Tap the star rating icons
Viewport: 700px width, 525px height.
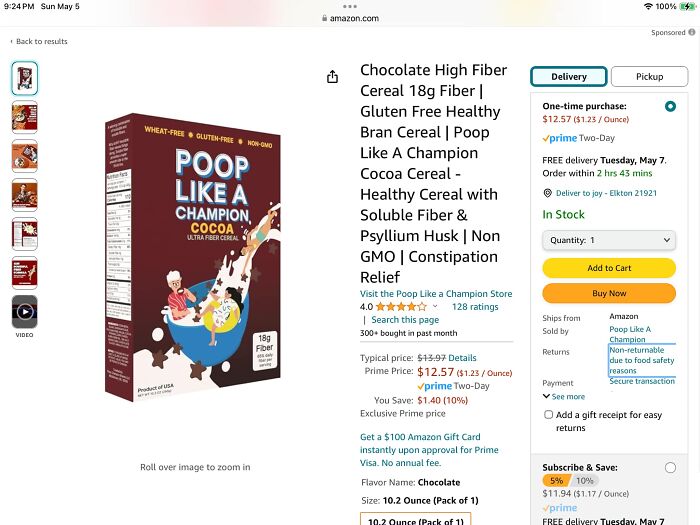[402, 307]
